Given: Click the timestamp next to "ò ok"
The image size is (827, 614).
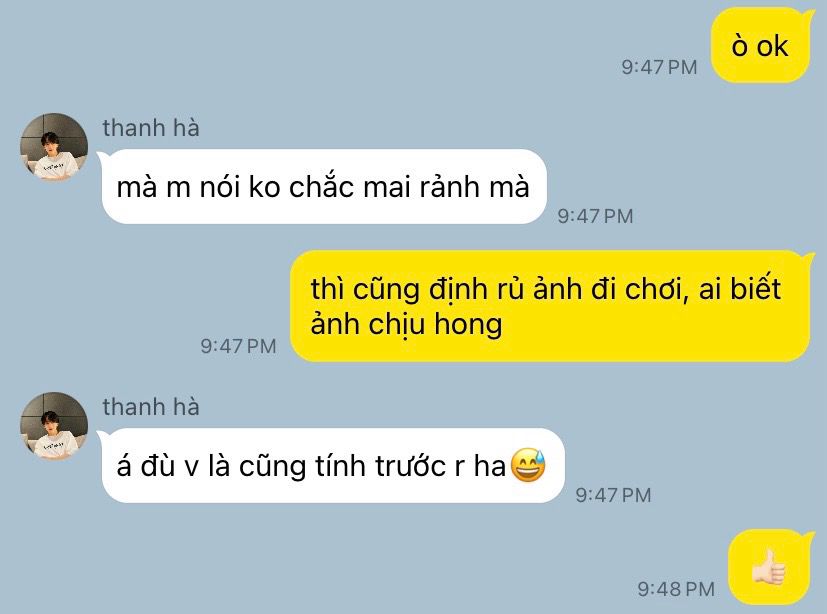Looking at the screenshot, I should [x=659, y=67].
